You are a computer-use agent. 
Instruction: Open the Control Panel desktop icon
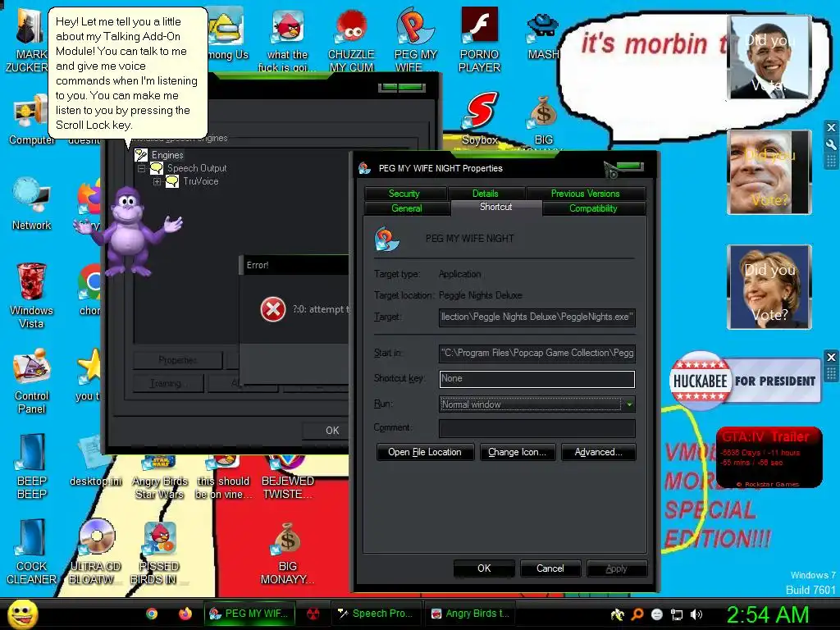[x=31, y=381]
